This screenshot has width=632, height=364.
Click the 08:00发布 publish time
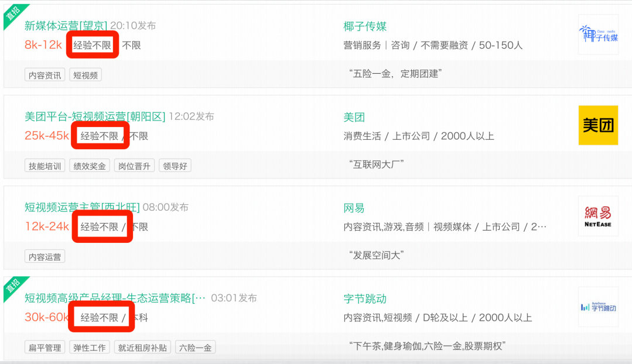click(x=166, y=207)
